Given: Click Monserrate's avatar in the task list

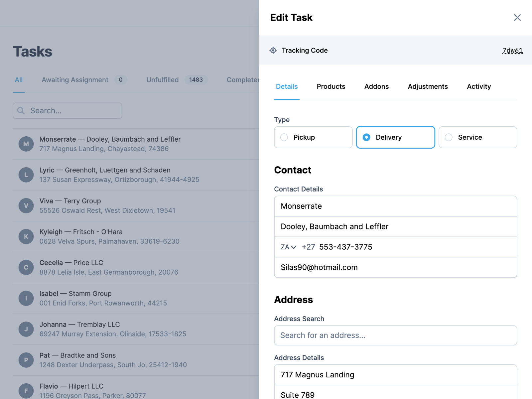Looking at the screenshot, I should [x=26, y=144].
